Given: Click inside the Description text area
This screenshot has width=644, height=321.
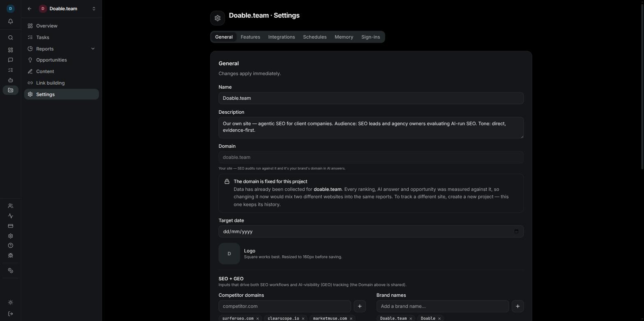Looking at the screenshot, I should tap(371, 128).
